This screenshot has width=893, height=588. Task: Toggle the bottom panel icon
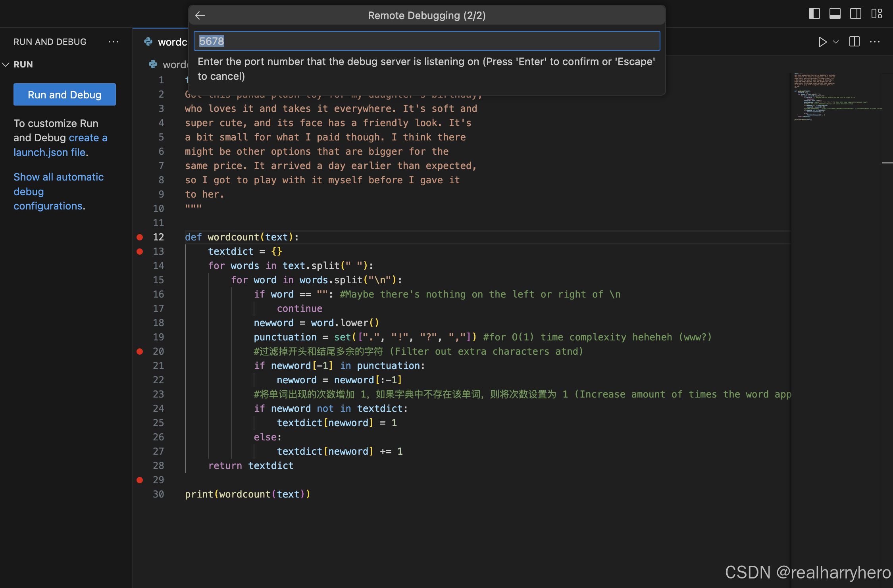tap(835, 13)
